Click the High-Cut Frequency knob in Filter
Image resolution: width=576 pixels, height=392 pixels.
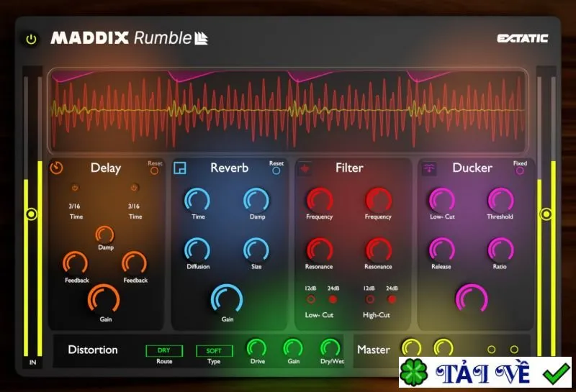pyautogui.click(x=379, y=201)
